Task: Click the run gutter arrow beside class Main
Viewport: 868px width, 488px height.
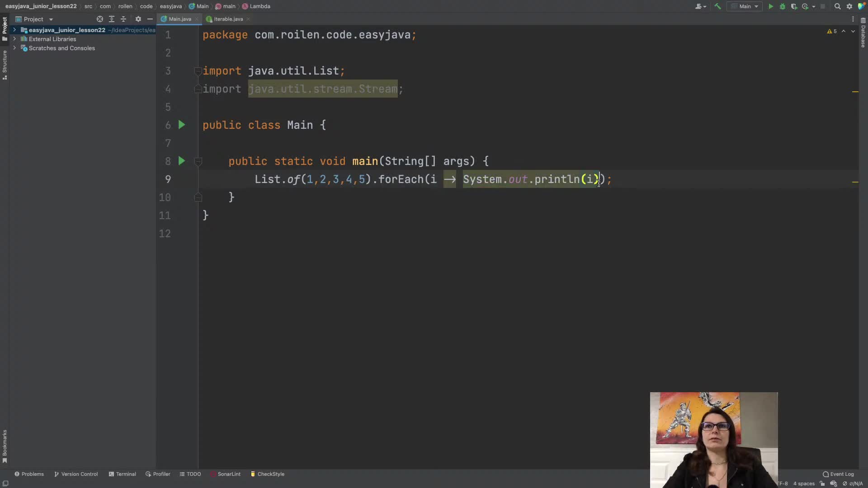Action: tap(182, 125)
